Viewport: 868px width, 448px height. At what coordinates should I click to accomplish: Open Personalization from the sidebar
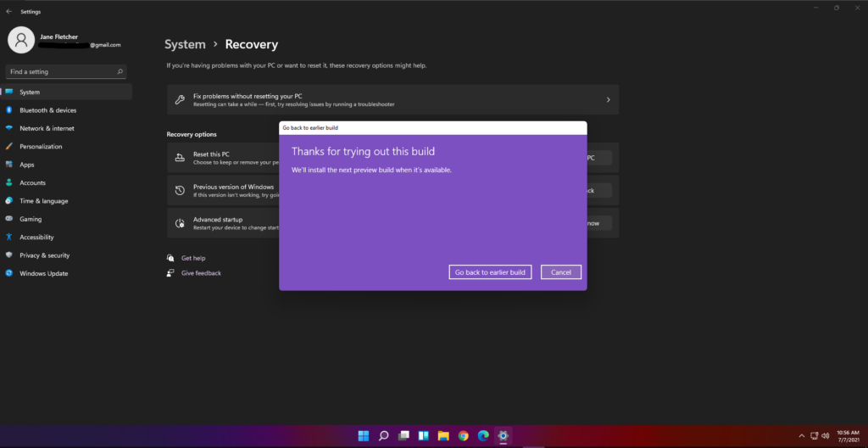click(x=41, y=147)
